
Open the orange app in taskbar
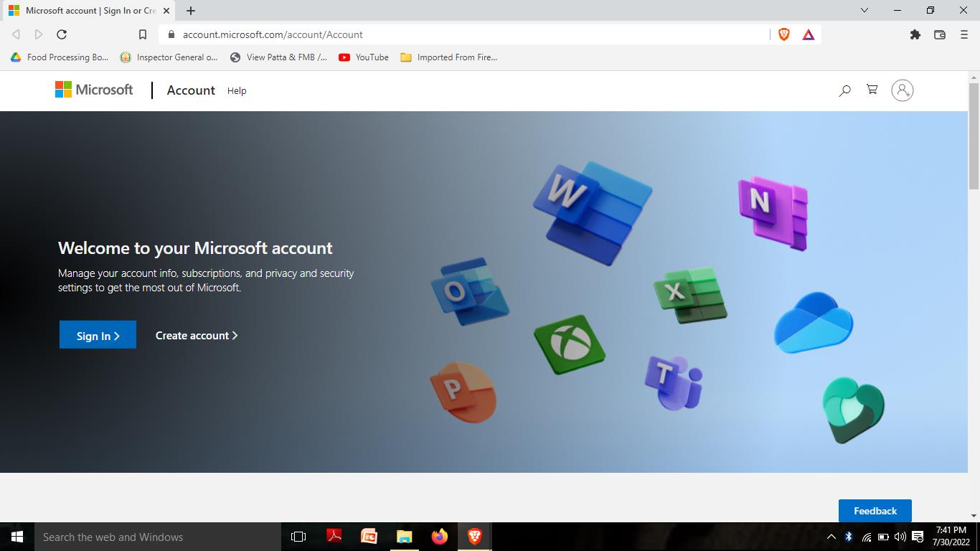point(369,537)
